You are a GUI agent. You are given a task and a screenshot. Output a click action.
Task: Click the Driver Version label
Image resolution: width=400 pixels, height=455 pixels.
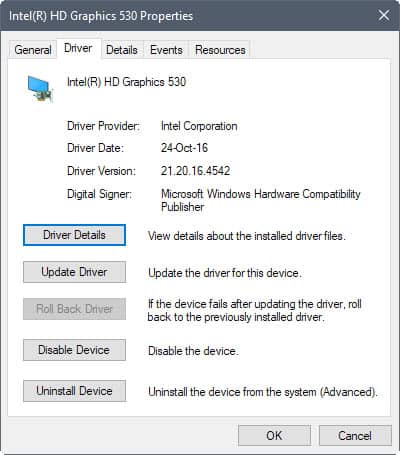click(x=101, y=171)
